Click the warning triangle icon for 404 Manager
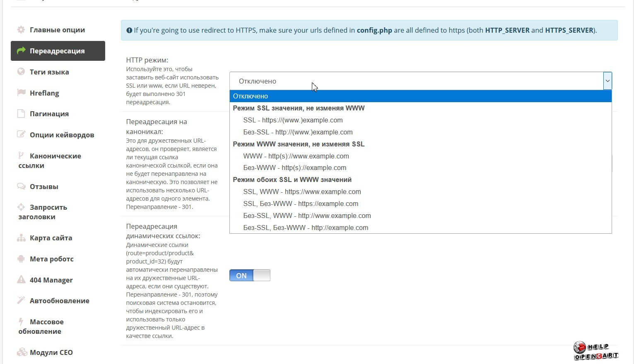 tap(21, 280)
